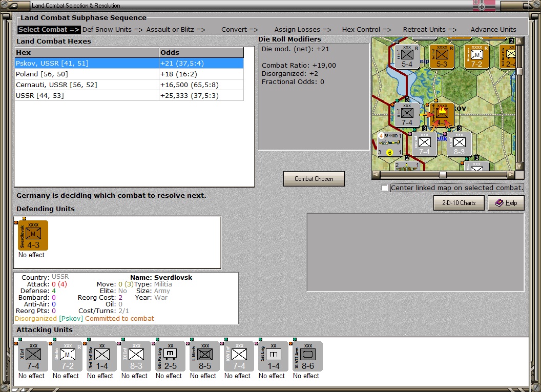Select the X Inf 7-4 attacking unit
Screen dimensions: 541x392
[33, 357]
